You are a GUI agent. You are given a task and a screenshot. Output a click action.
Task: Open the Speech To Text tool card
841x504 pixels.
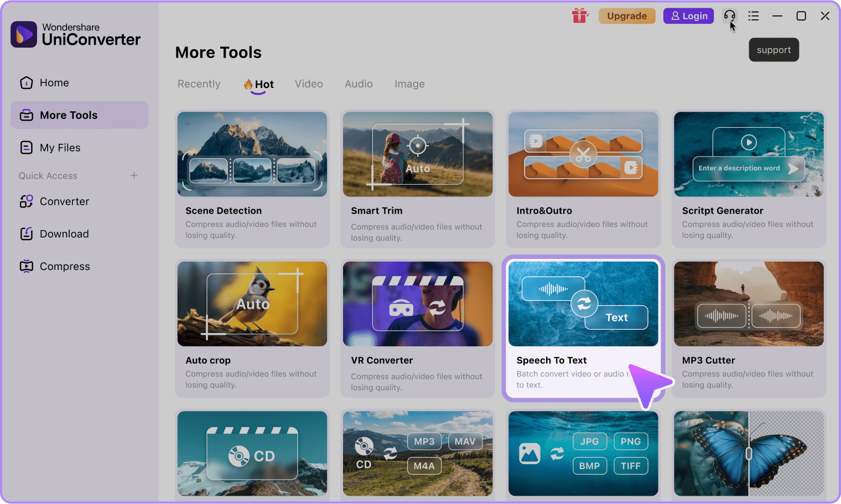click(583, 329)
